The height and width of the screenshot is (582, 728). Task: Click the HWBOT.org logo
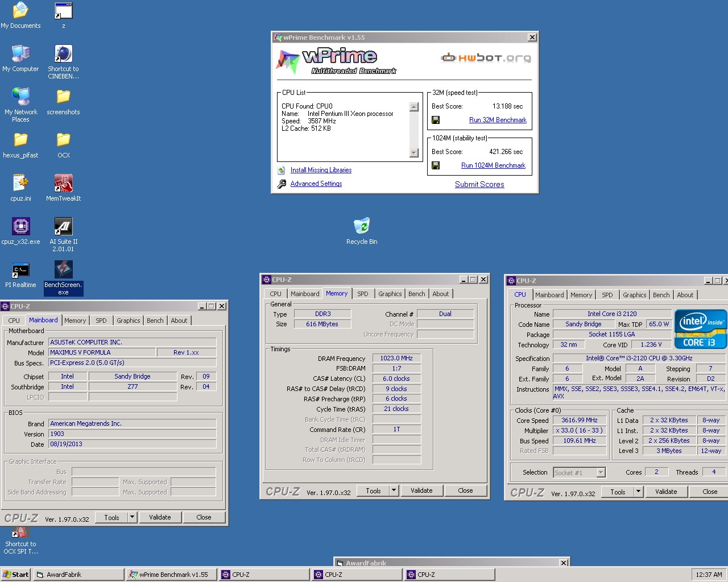tap(486, 57)
